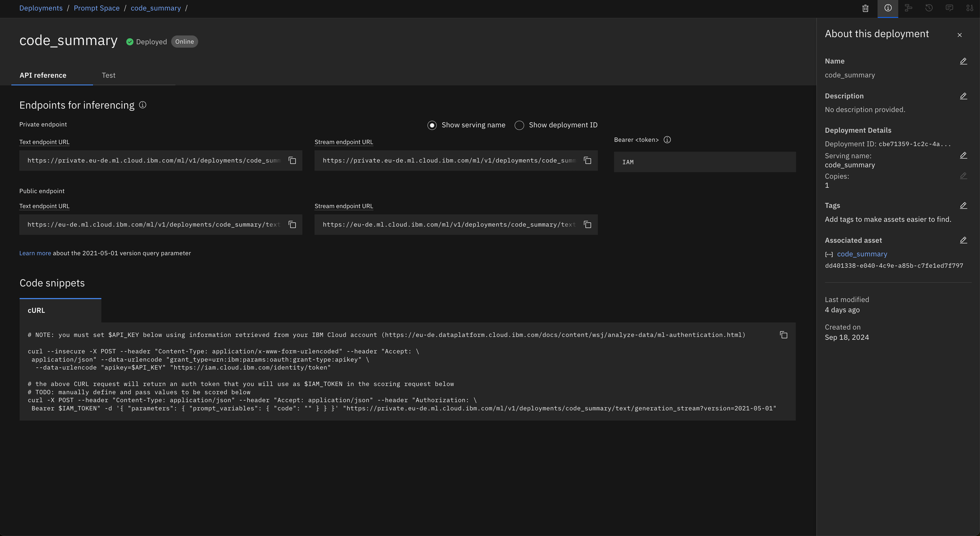The height and width of the screenshot is (536, 980).
Task: Copy the public Stream endpoint URL
Action: (587, 224)
